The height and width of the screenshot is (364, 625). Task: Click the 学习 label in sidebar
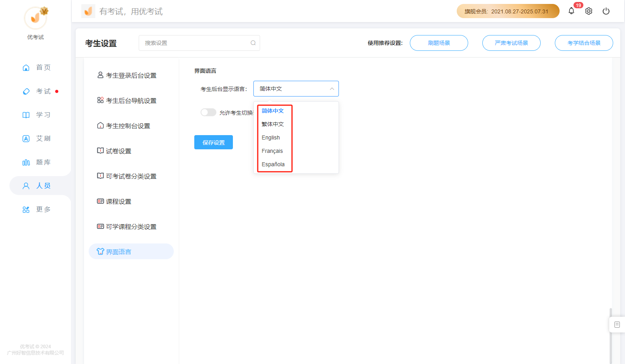[x=43, y=115]
